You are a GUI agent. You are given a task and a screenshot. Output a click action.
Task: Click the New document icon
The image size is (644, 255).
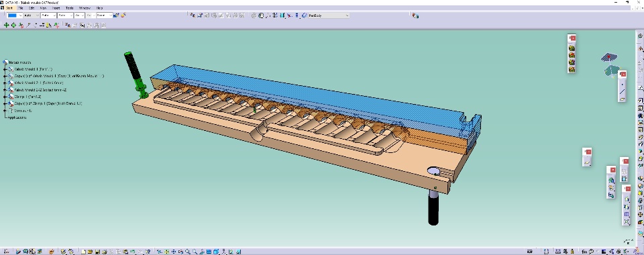click(x=83, y=252)
